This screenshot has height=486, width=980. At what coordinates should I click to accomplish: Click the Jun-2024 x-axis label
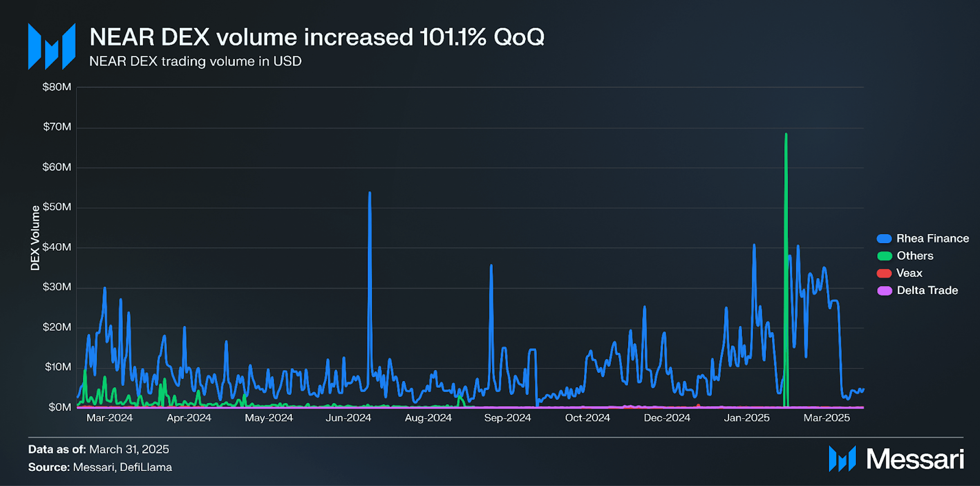(x=348, y=418)
